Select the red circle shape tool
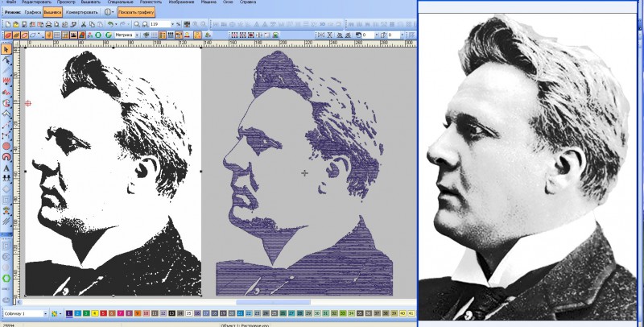 pos(6,147)
